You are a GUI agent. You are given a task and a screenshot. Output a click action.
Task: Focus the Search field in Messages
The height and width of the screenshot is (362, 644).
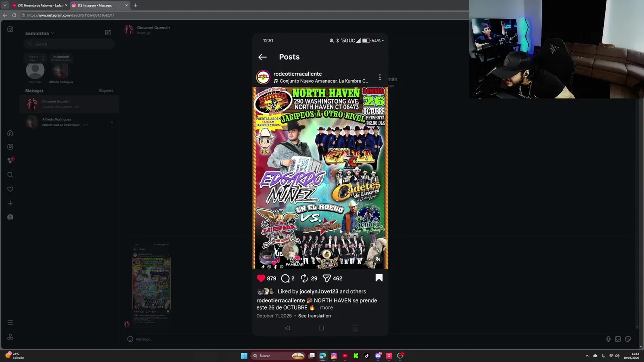(69, 44)
